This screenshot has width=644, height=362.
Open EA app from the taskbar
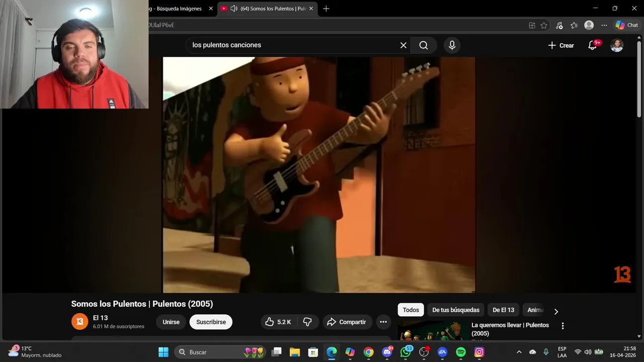(443, 352)
